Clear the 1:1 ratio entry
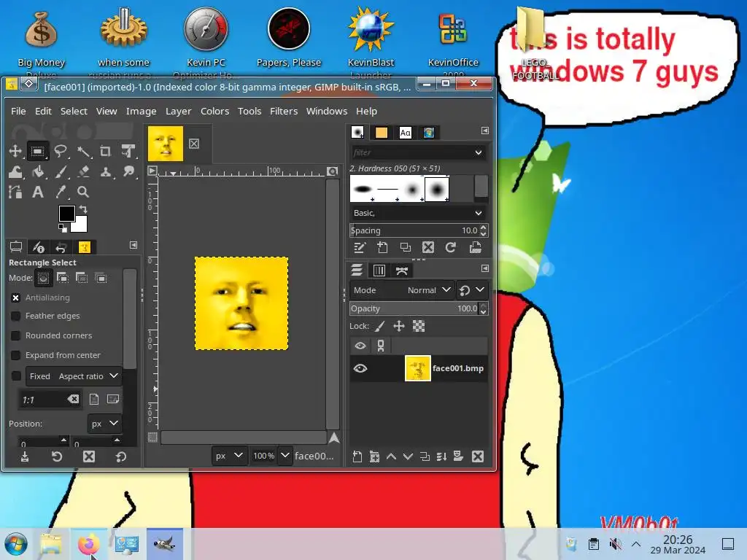This screenshot has height=560, width=747. (73, 399)
